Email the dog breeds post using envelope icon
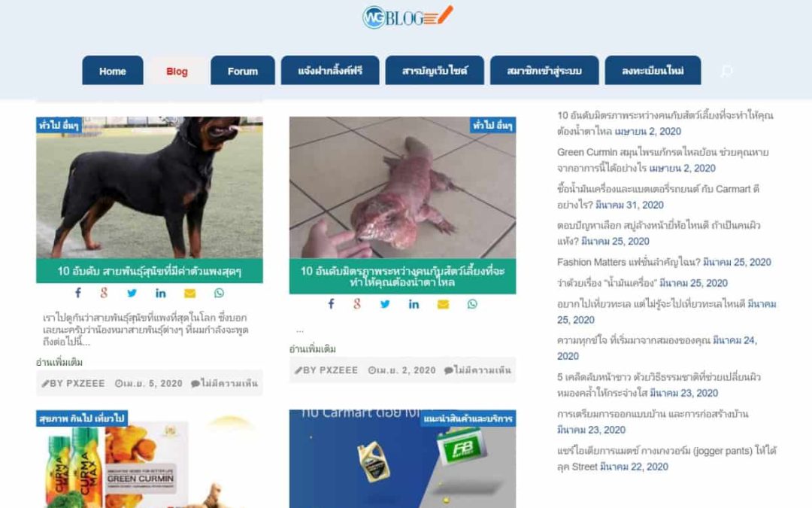 point(189,294)
